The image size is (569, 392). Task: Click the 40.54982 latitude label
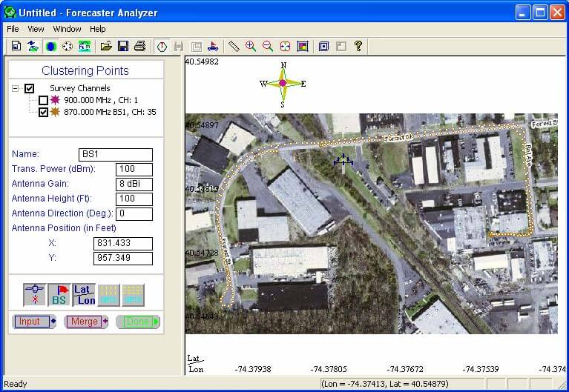click(202, 62)
